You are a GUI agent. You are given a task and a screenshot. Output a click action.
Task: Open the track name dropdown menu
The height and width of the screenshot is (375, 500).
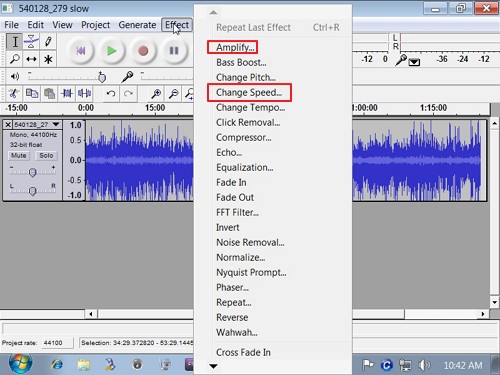tap(56, 125)
